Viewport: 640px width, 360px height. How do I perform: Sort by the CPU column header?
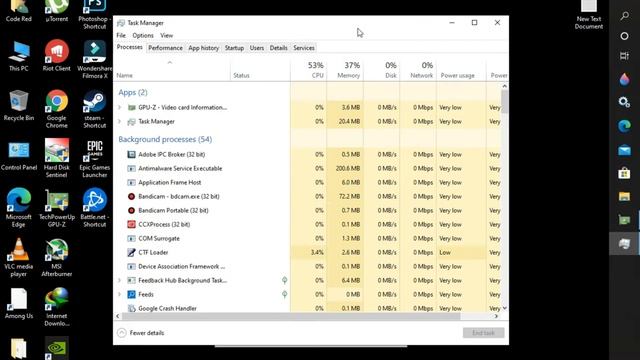pyautogui.click(x=309, y=70)
